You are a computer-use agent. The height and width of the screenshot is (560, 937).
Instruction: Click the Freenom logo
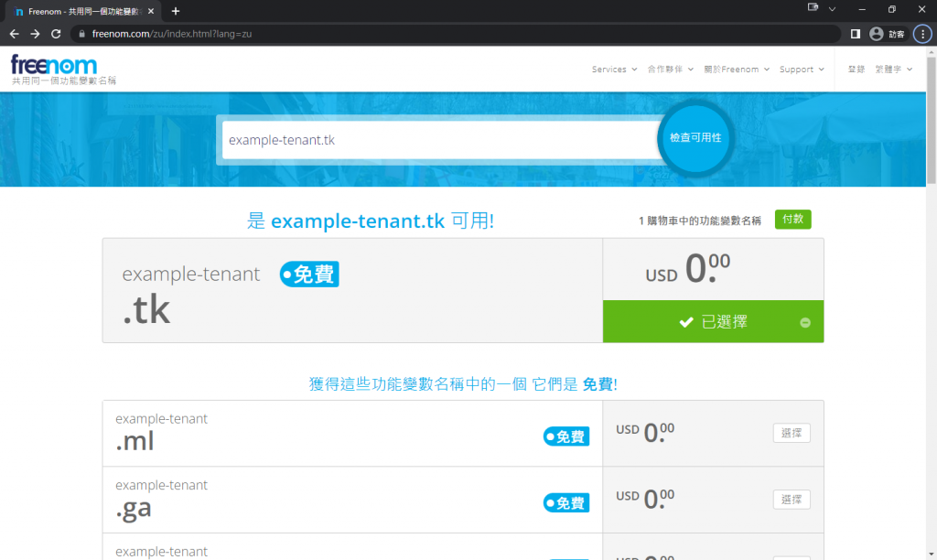(x=54, y=65)
